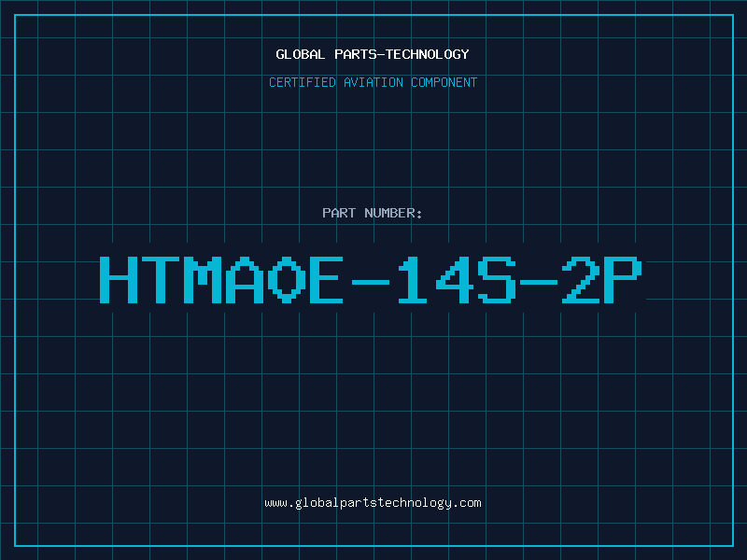Select part number HTMA0E-14S-2P
The image size is (747, 560).
point(371,280)
